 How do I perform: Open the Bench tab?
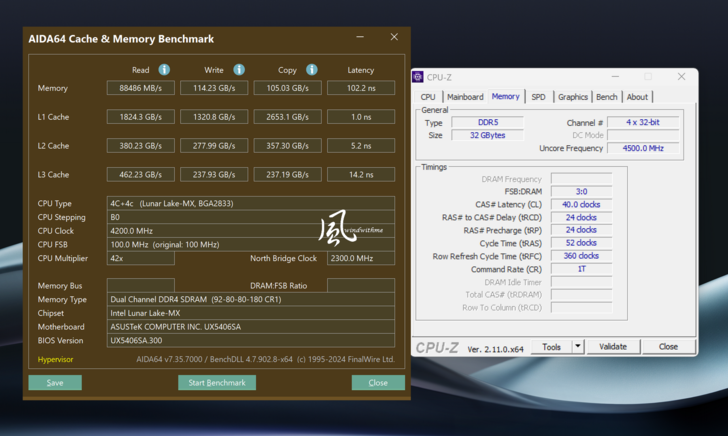pyautogui.click(x=606, y=97)
